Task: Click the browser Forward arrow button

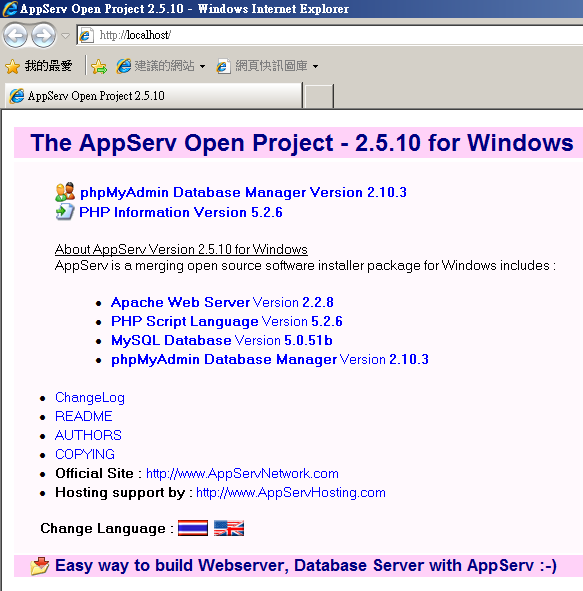Action: click(43, 36)
